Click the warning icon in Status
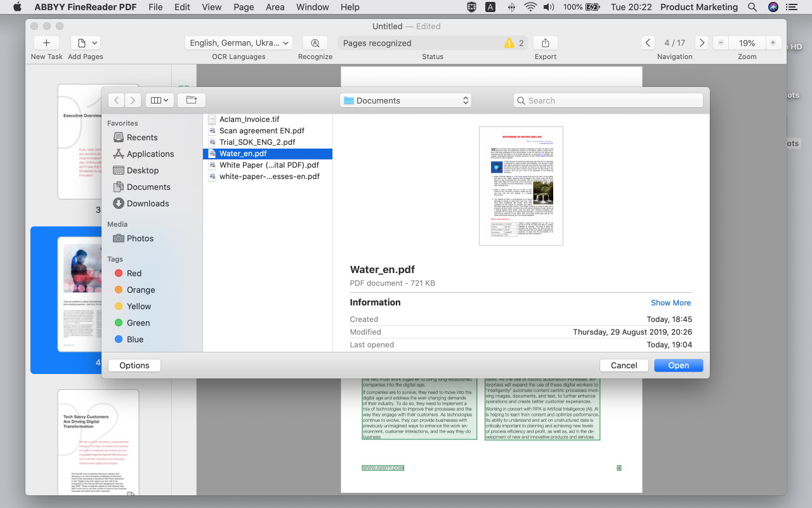Screen dimensions: 812x508 [509, 43]
